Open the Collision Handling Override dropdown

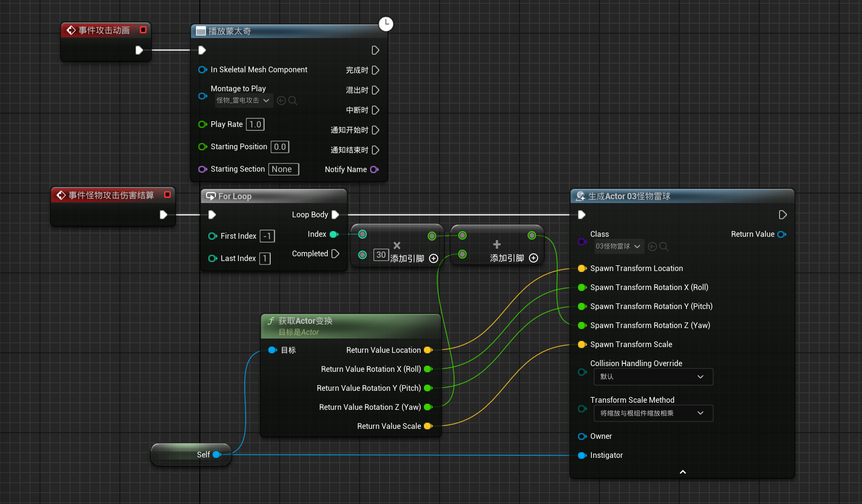coord(653,377)
